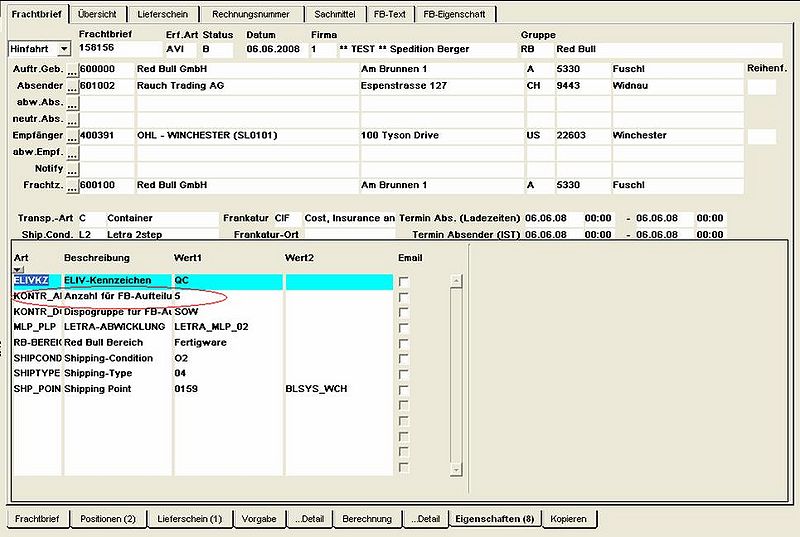Viewport: 800px width, 537px height.
Task: Click the Gruppe field Red Bull
Action: pyautogui.click(x=668, y=49)
